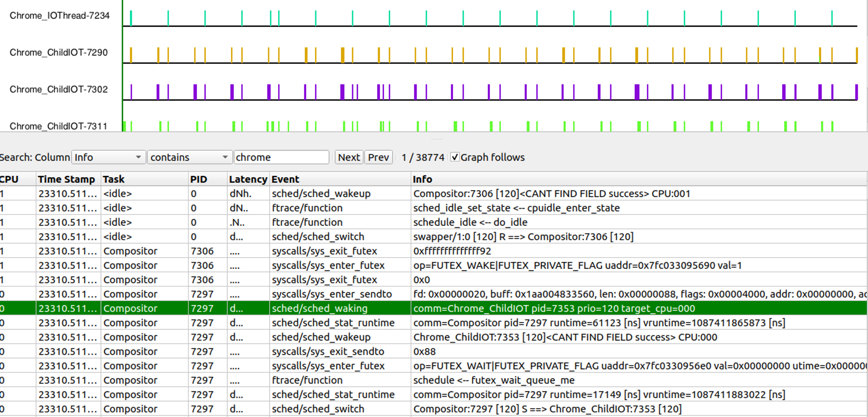The image size is (868, 417).
Task: Click Compositor:7297 S ==> Chrome_ChildIOT:7353 switch row
Action: (x=434, y=409)
